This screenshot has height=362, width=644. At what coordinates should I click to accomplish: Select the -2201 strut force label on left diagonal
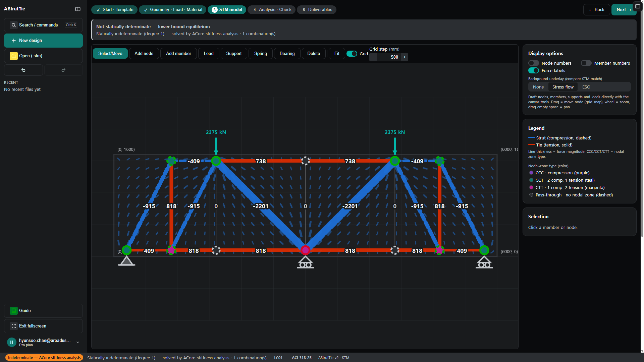click(x=261, y=206)
